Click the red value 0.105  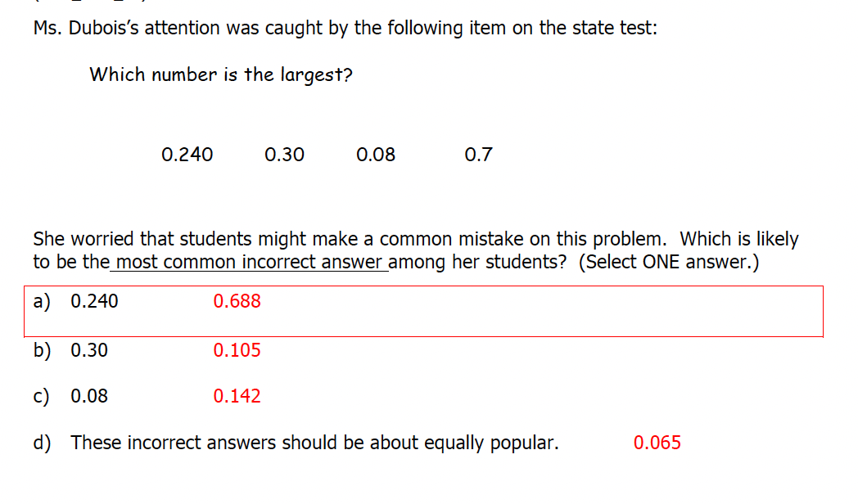tap(237, 351)
